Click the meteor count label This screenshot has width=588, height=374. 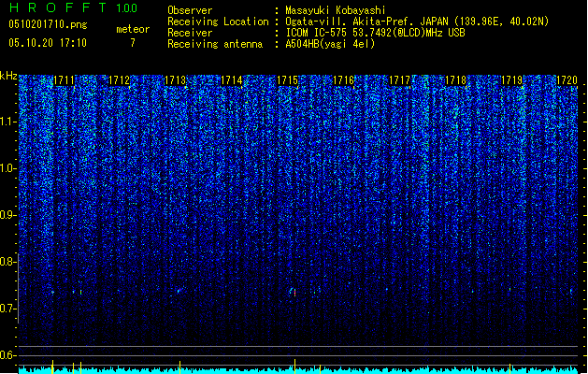133,29
